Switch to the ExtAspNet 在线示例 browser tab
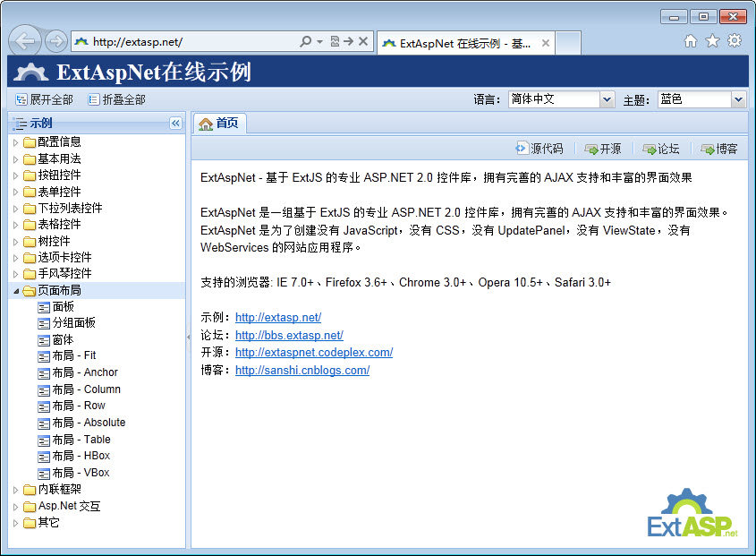This screenshot has width=756, height=556. pos(456,42)
